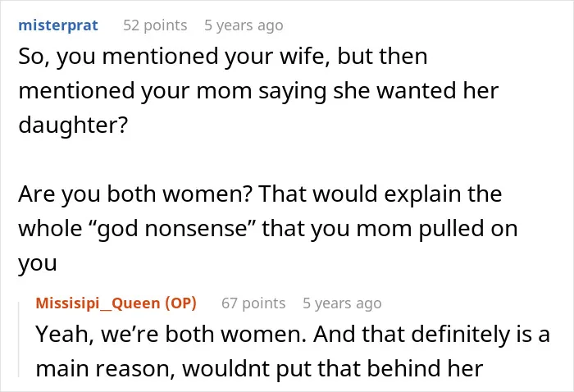Viewport: 574px width, 392px height.
Task: Click the phrase 'that you mom pulled on'
Action: pos(389,228)
